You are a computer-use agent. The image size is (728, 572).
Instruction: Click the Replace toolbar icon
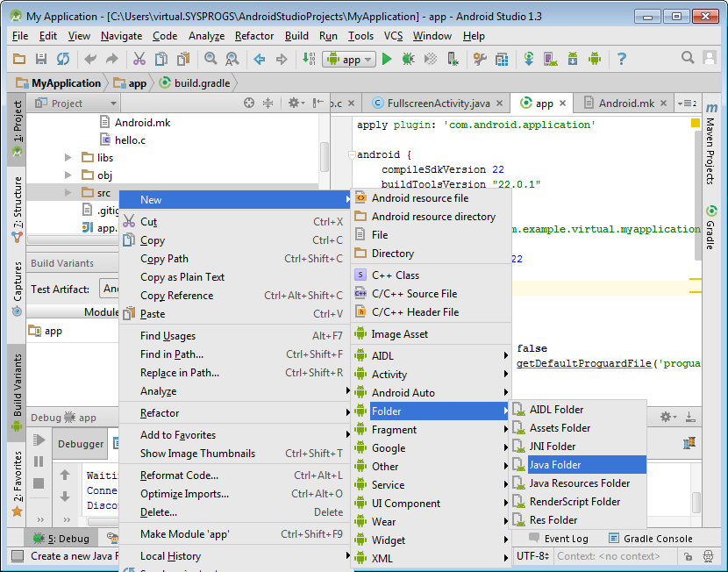point(232,59)
